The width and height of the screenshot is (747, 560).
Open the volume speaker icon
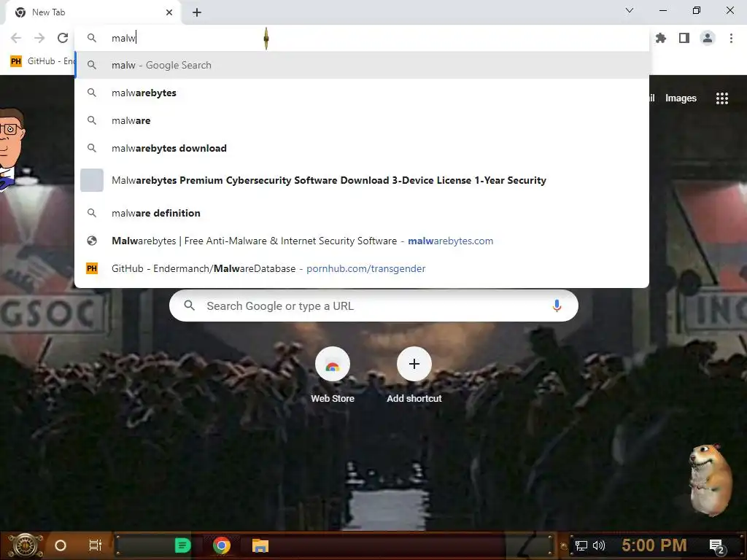598,545
